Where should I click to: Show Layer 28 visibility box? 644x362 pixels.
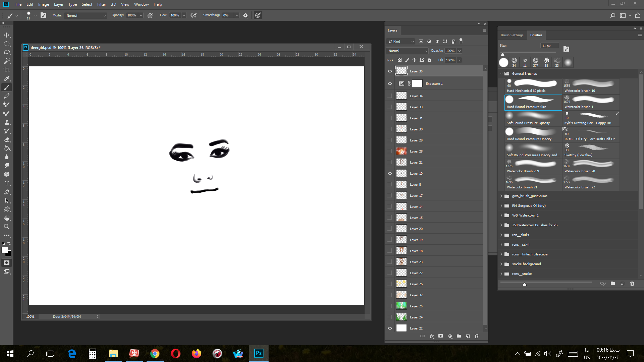(390, 152)
